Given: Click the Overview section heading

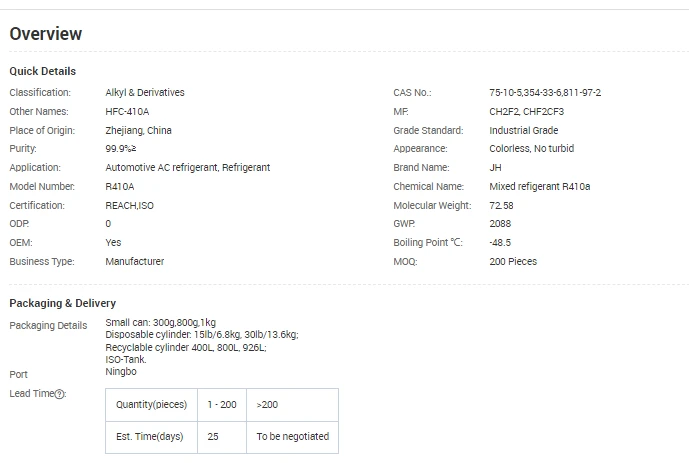Looking at the screenshot, I should point(46,34).
